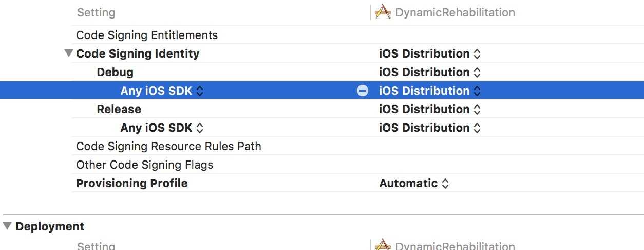Select the Release configuration row

(119, 109)
